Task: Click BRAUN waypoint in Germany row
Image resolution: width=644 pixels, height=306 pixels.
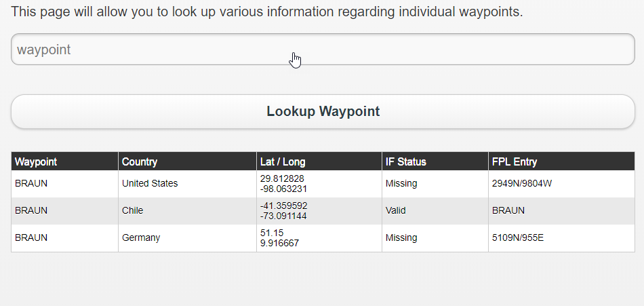Action: coord(31,237)
